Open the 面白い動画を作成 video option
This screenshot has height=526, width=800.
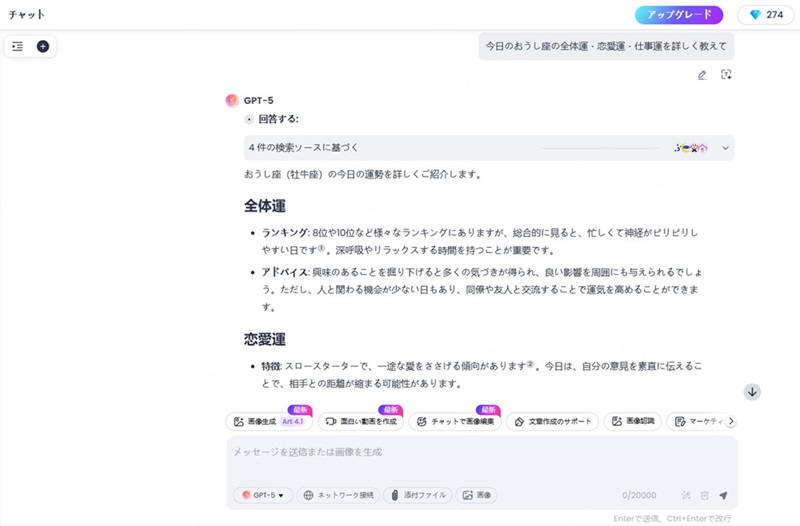pos(360,422)
